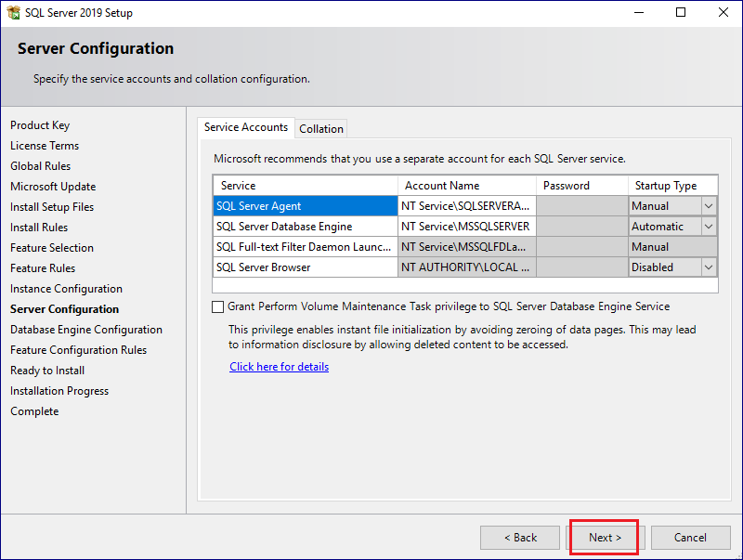Maximize the SQL Server 2019 Setup window
Viewport: 743px width, 560px height.
click(x=681, y=12)
